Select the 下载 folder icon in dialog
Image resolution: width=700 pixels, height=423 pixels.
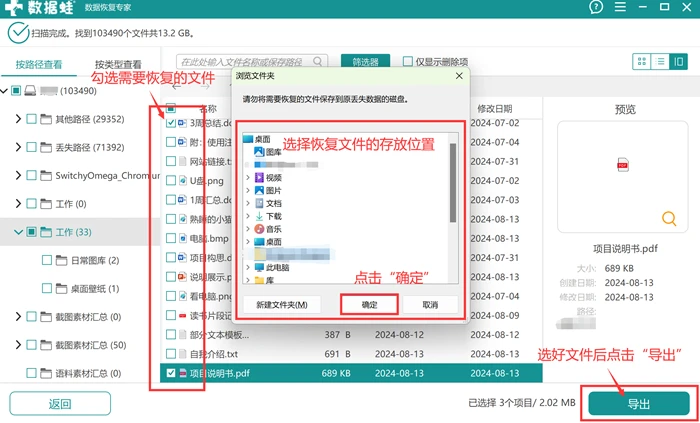[x=259, y=216]
